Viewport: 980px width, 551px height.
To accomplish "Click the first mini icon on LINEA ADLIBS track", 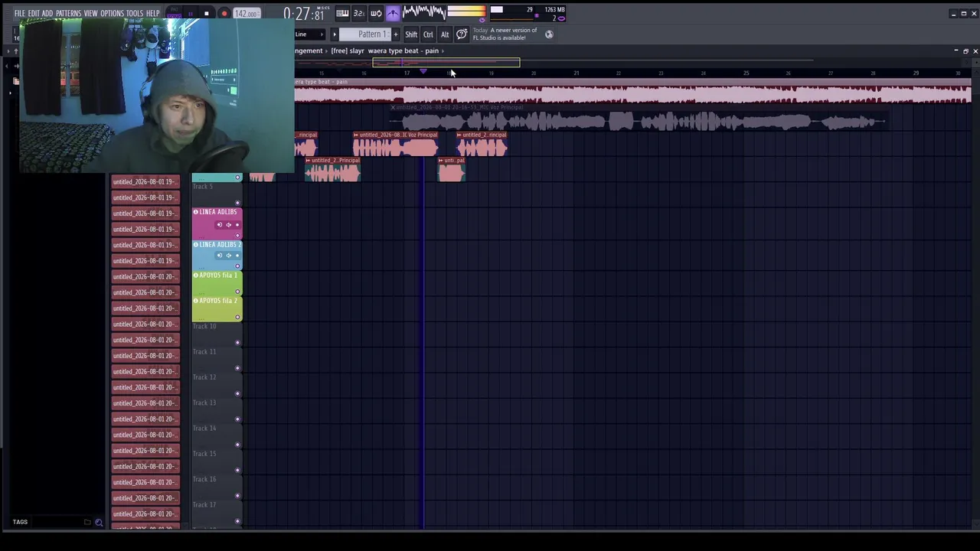I will (220, 225).
